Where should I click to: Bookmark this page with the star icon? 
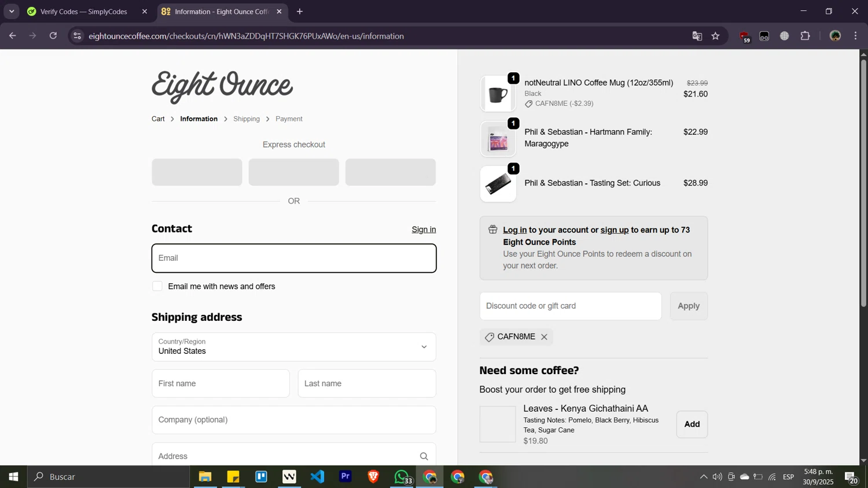[716, 36]
